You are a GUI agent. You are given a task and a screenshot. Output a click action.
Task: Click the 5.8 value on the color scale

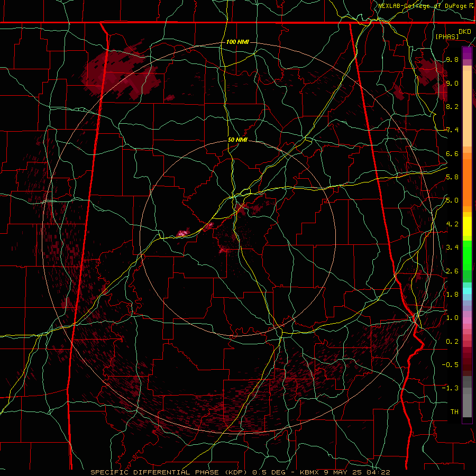(452, 177)
